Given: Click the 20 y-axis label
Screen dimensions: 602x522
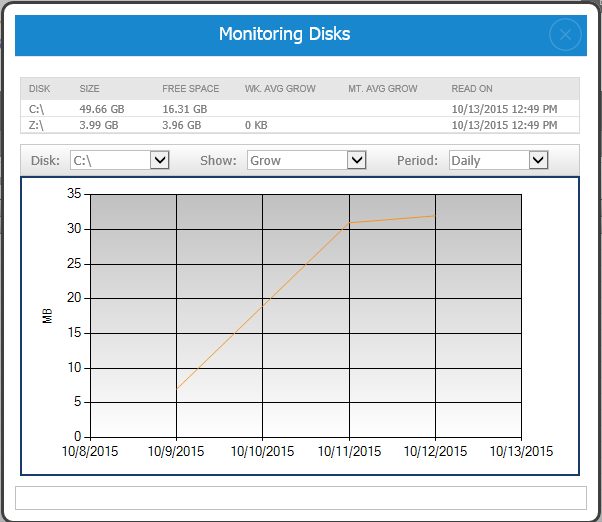Looking at the screenshot, I should 74,297.
